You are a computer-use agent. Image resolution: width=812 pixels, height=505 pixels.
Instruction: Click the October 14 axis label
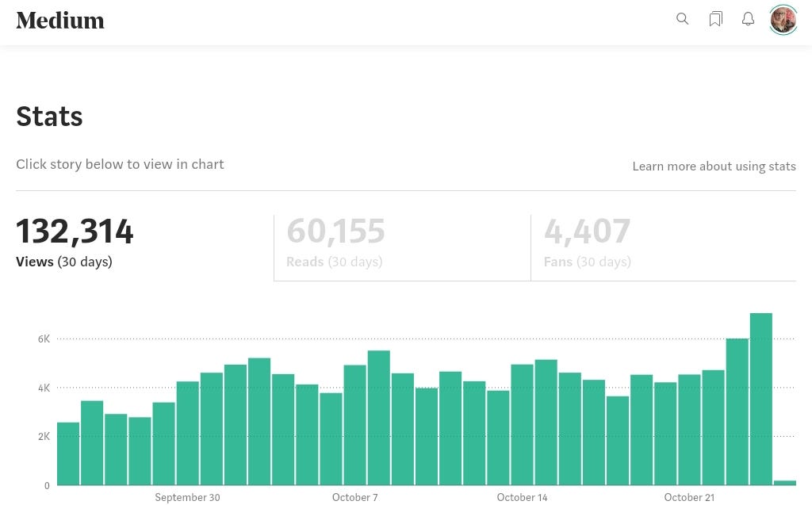click(x=522, y=497)
